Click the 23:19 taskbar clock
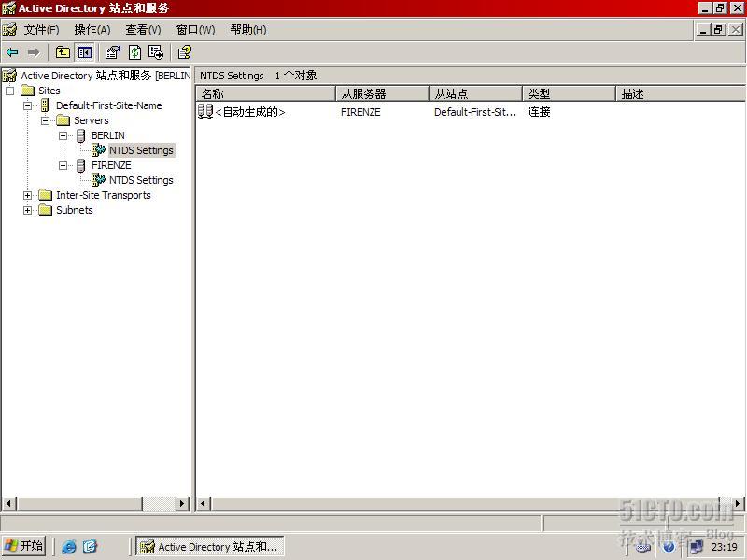Image resolution: width=747 pixels, height=560 pixels. coord(724,547)
